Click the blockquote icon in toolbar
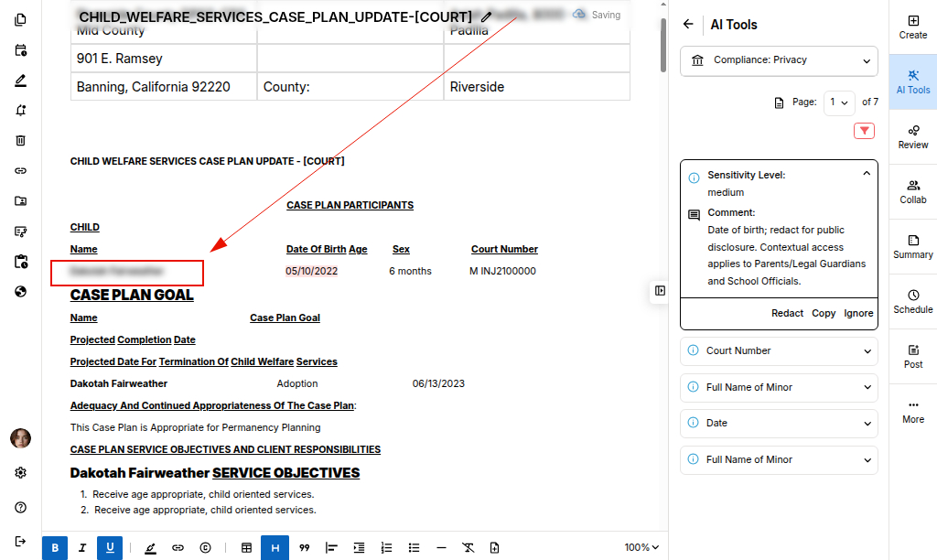The height and width of the screenshot is (560, 937). pos(305,547)
